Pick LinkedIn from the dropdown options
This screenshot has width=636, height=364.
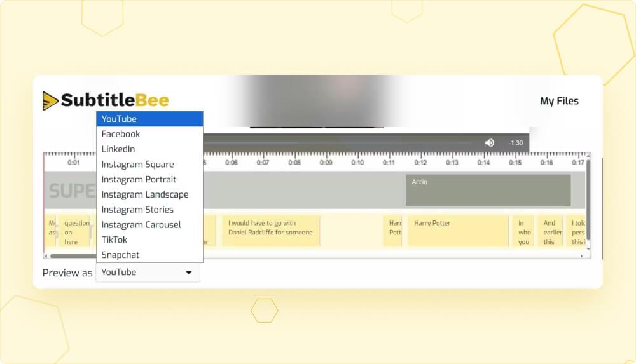(x=149, y=149)
